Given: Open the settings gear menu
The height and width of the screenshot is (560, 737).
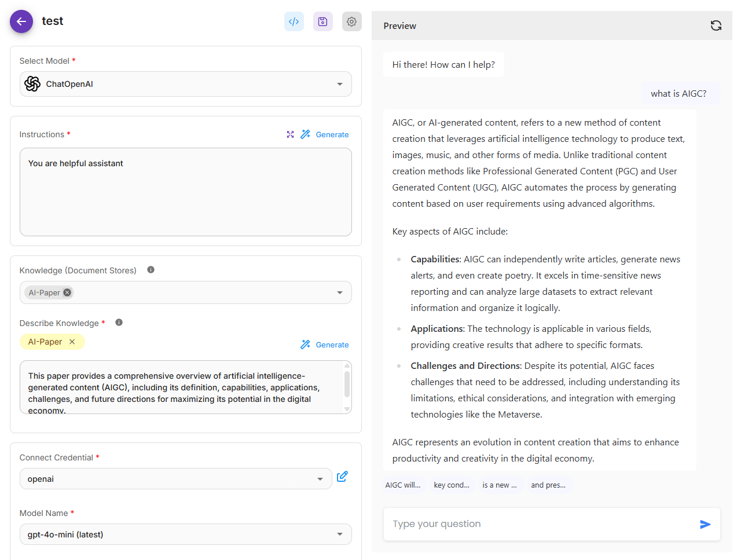Looking at the screenshot, I should coord(351,21).
